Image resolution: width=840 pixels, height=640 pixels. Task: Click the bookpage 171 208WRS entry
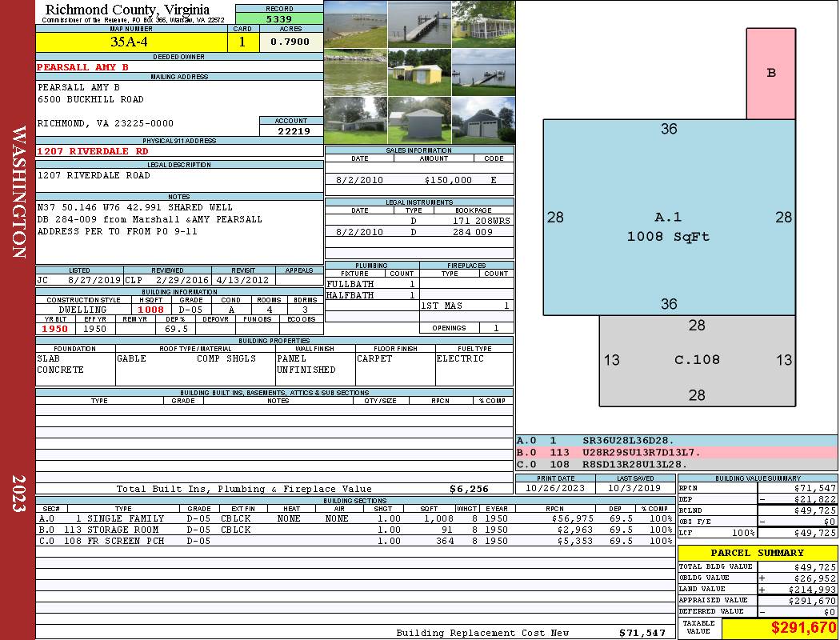481,220
